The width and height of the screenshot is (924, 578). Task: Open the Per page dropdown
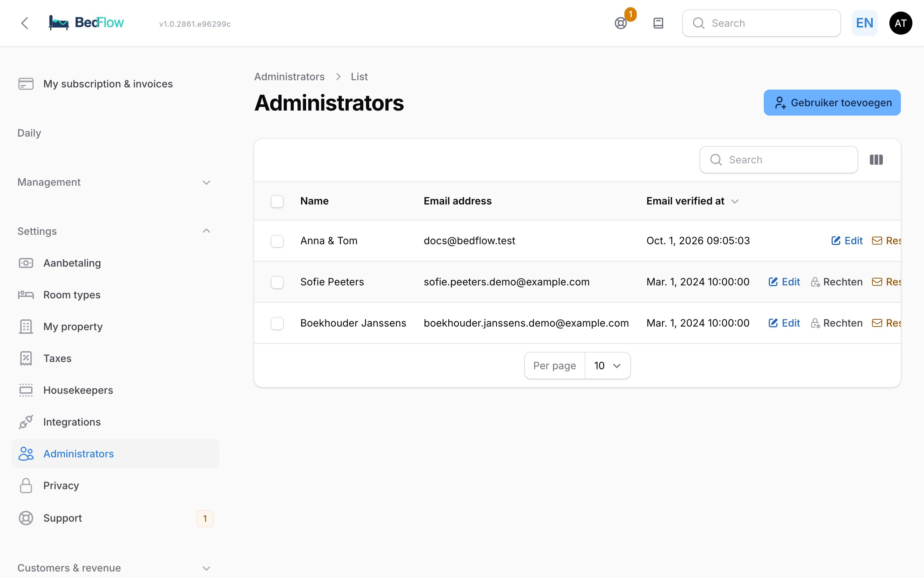click(607, 366)
